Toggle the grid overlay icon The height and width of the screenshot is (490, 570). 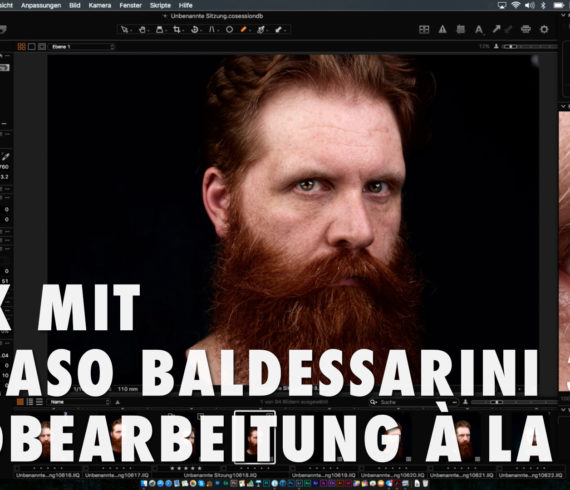pyautogui.click(x=461, y=29)
